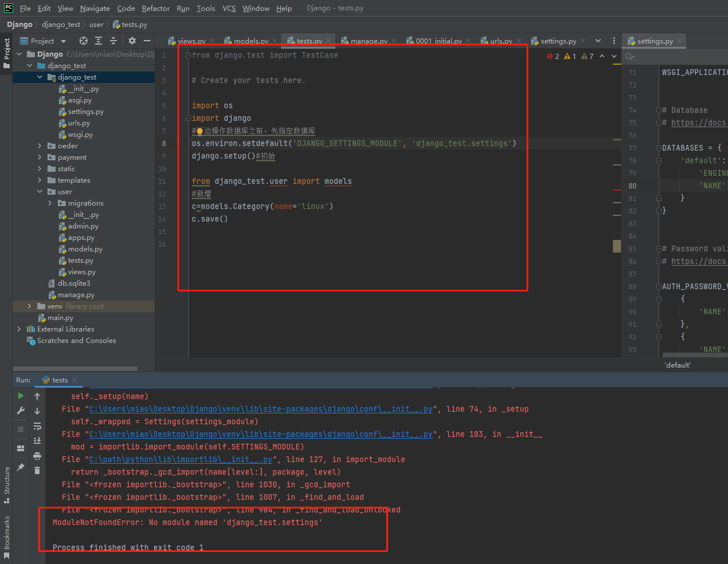728x564 pixels.
Task: Open Project panel settings gear
Action: click(x=132, y=41)
